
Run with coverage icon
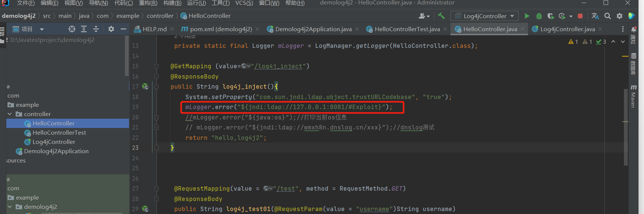coord(551,16)
